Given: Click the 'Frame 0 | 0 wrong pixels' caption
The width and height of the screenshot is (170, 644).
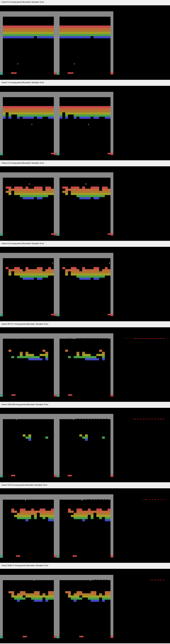Looking at the screenshot, I should 23,2.
